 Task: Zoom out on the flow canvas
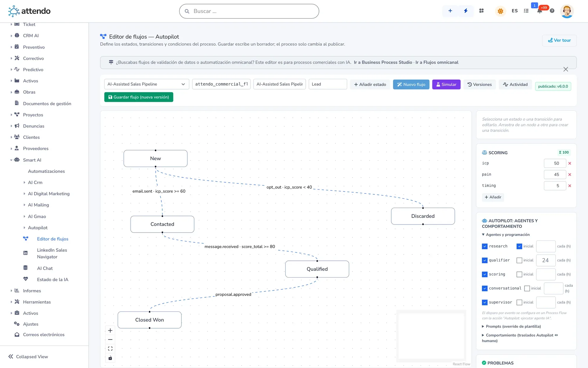click(110, 340)
